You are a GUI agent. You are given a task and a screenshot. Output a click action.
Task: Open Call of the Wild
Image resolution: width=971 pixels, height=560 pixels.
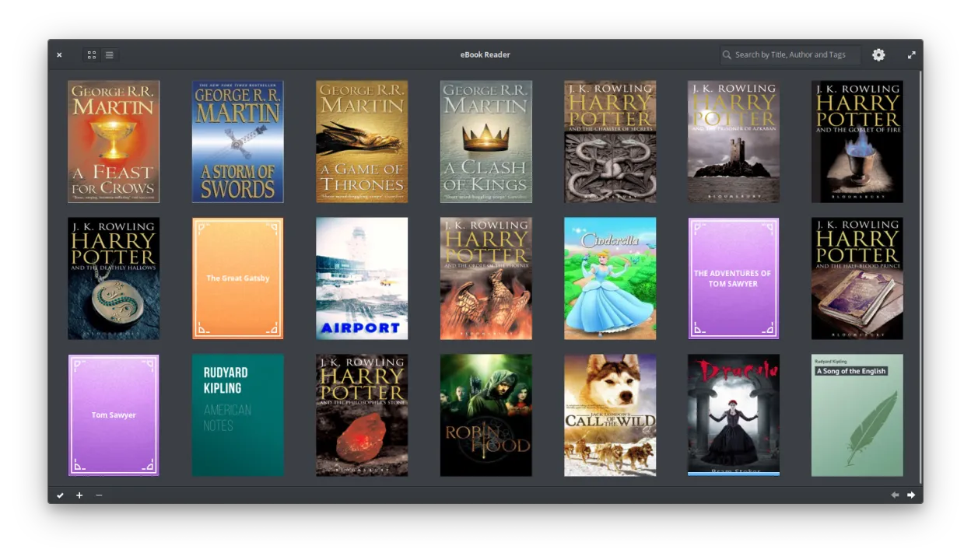pyautogui.click(x=609, y=415)
